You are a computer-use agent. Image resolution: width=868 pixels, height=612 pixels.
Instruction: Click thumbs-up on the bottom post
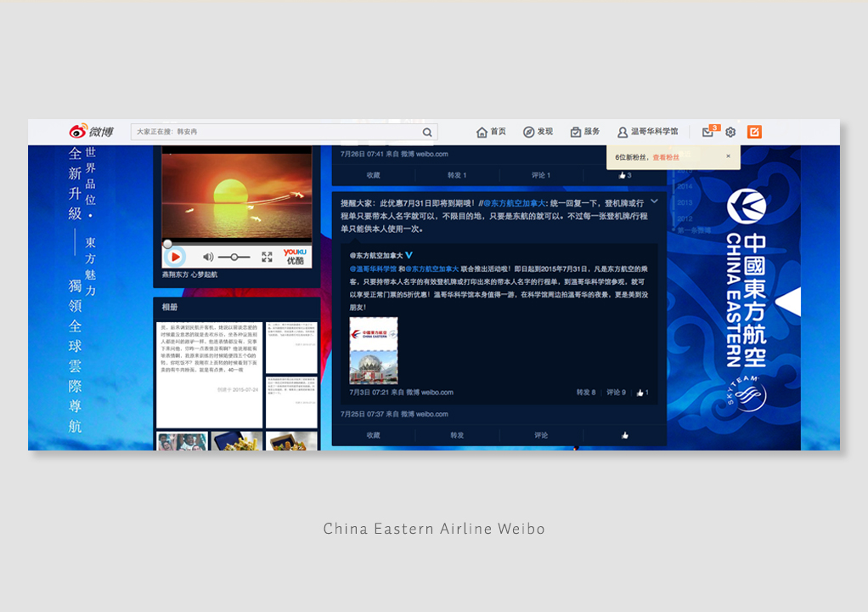[625, 435]
